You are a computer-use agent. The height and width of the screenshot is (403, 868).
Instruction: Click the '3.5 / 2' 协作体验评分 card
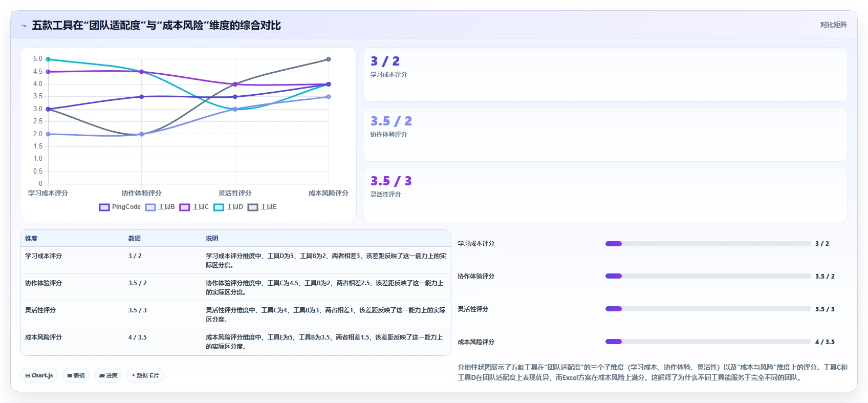(605, 135)
